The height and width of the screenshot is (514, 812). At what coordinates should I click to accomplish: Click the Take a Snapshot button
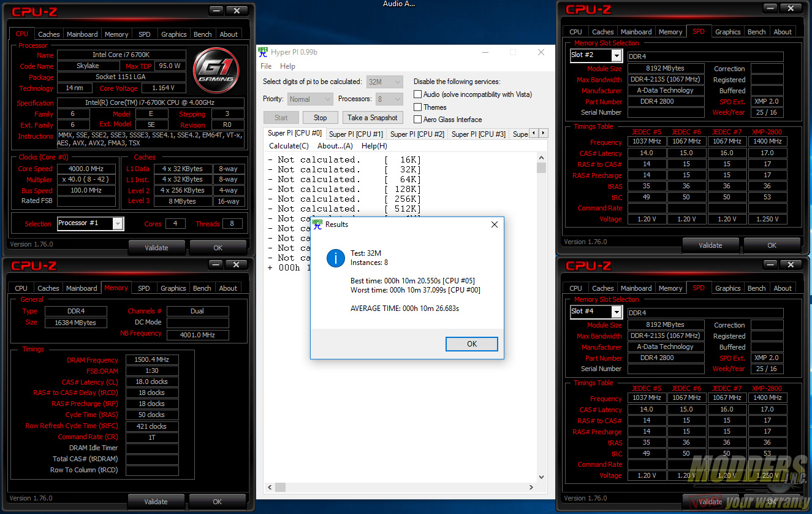coord(373,118)
